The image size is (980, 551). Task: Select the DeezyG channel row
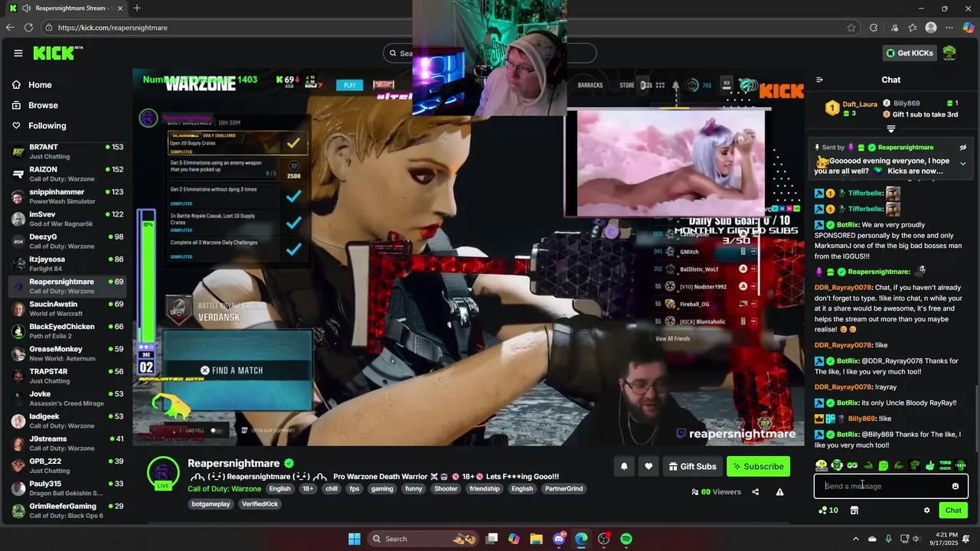pos(67,241)
